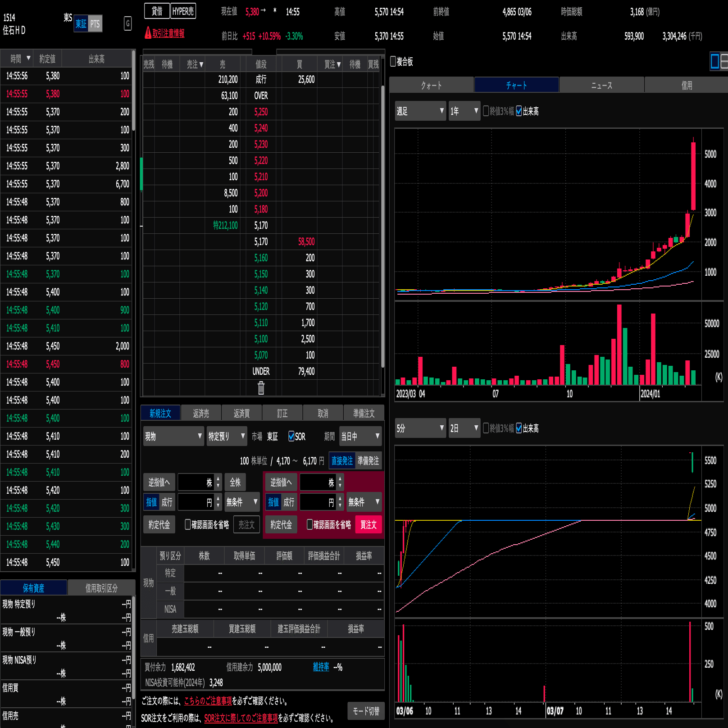Image resolution: width=728 pixels, height=728 pixels.
Task: Open the 買注 column dropdown
Action: pos(339,64)
